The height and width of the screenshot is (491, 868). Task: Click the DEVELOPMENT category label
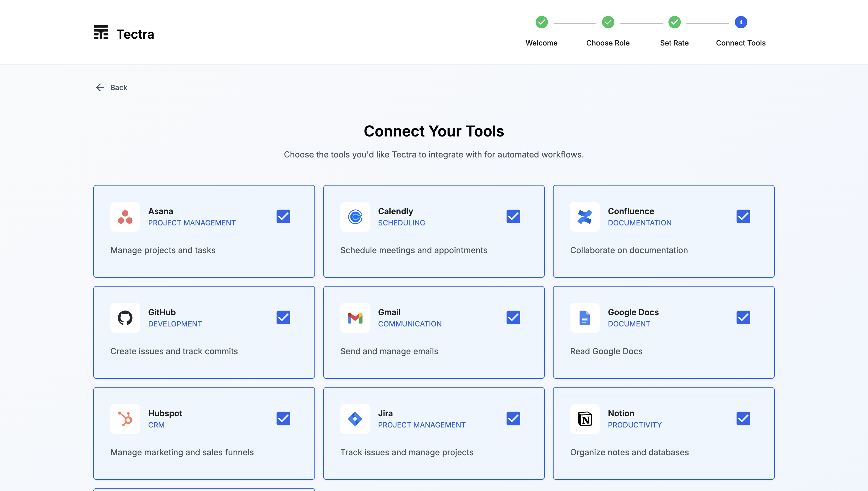pyautogui.click(x=175, y=324)
